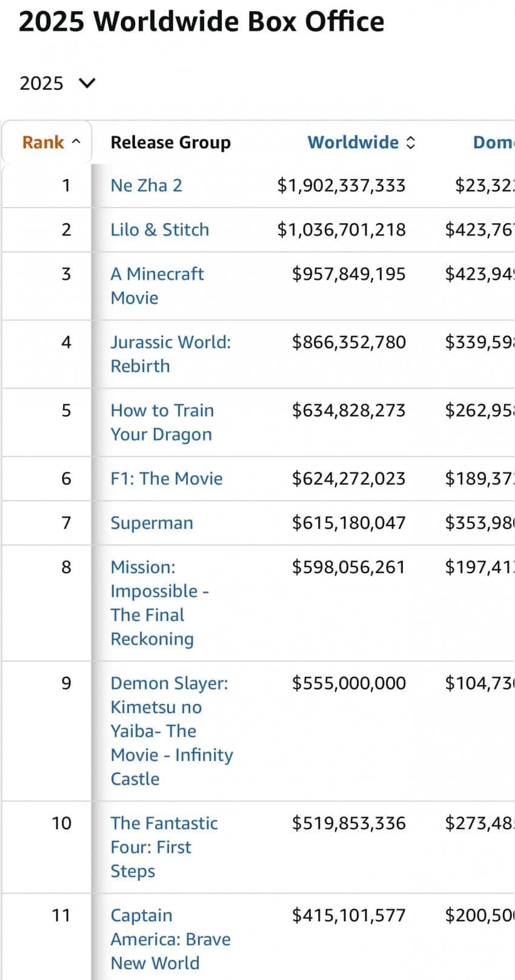The height and width of the screenshot is (980, 515).
Task: Open Demon Slayer Infinity Castle link
Action: point(171,731)
